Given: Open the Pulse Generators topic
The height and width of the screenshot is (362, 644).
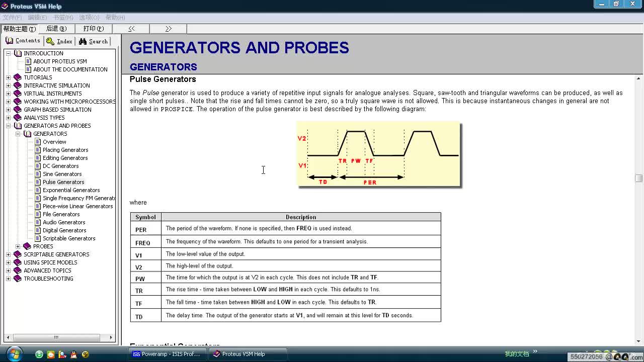Looking at the screenshot, I should pos(63,182).
